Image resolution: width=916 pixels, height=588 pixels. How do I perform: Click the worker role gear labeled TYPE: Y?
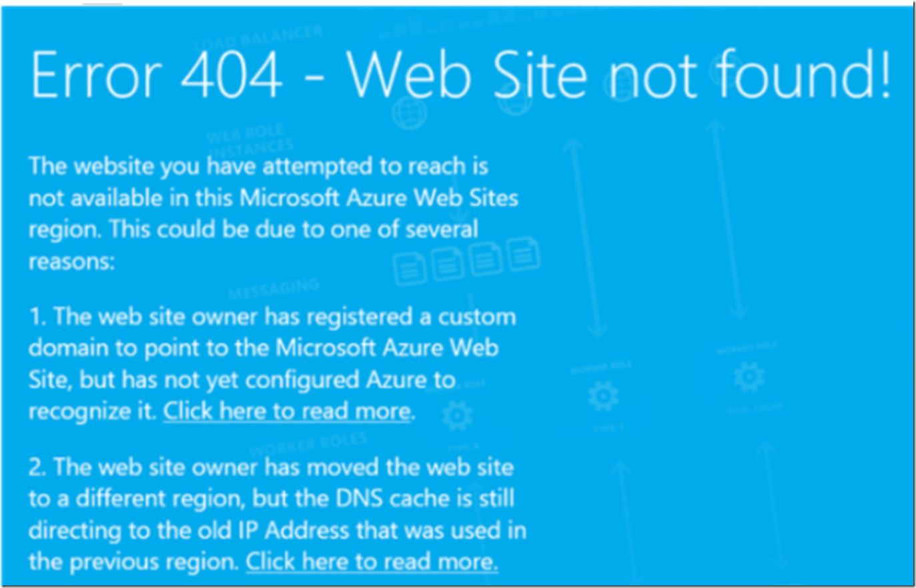point(602,396)
